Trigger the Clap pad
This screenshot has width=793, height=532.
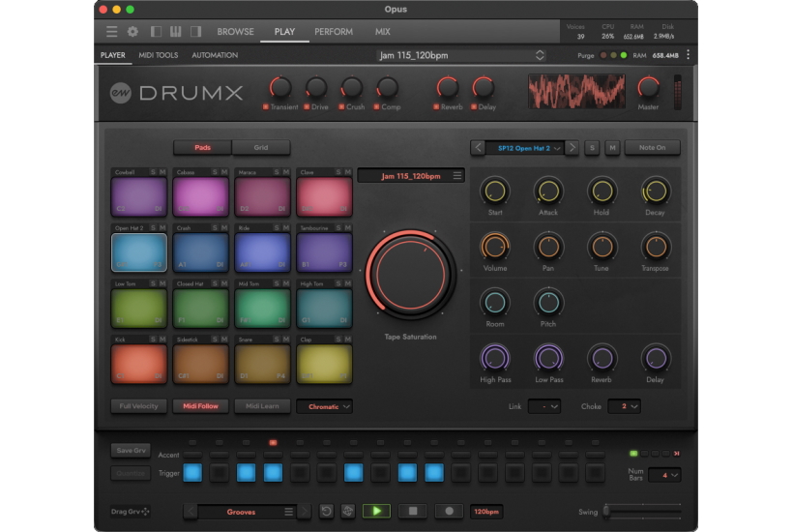coord(324,364)
